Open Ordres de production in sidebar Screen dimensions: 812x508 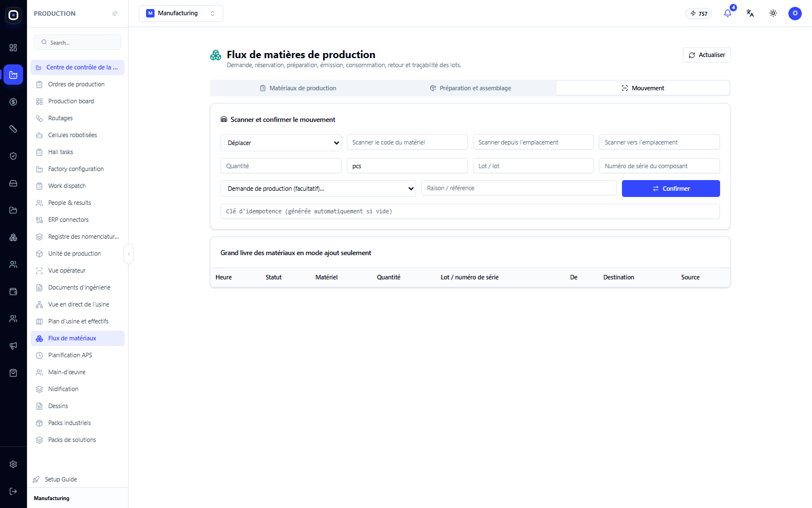[77, 84]
